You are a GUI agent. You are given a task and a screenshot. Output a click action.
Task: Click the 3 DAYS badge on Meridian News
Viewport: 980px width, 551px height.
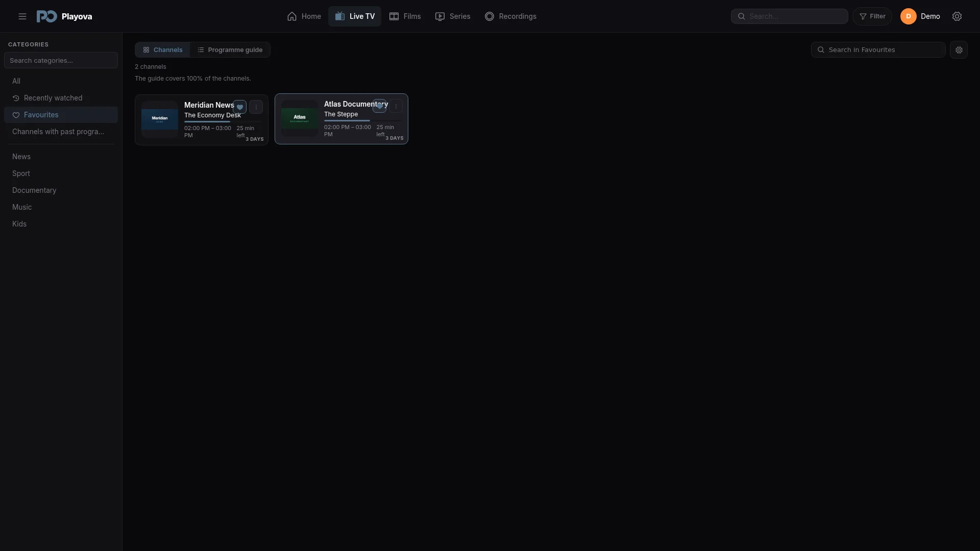tap(255, 139)
